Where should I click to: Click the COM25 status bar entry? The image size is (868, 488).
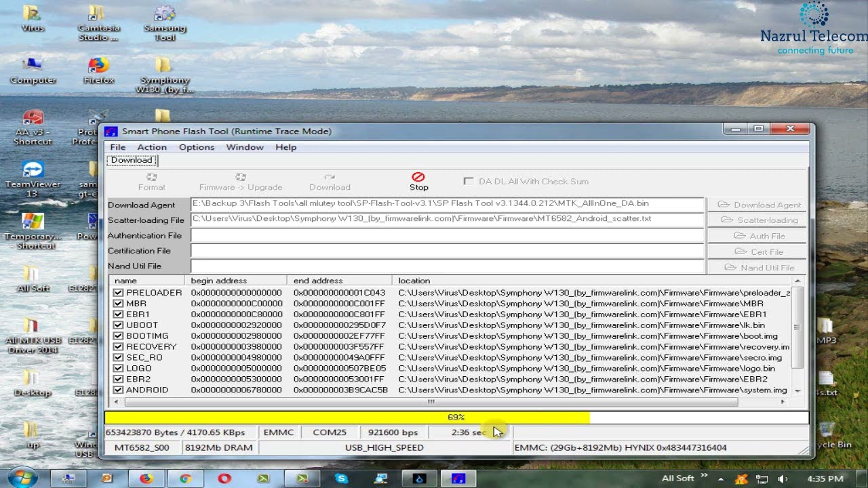point(329,432)
